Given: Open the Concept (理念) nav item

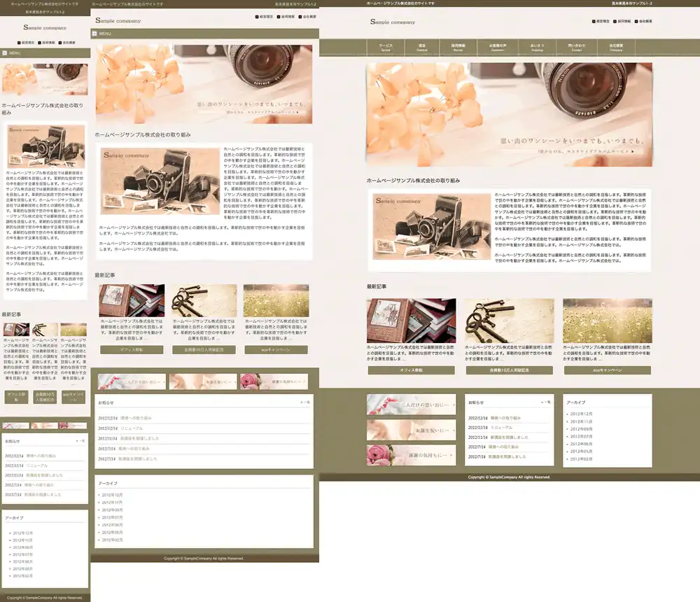Looking at the screenshot, I should [422, 48].
